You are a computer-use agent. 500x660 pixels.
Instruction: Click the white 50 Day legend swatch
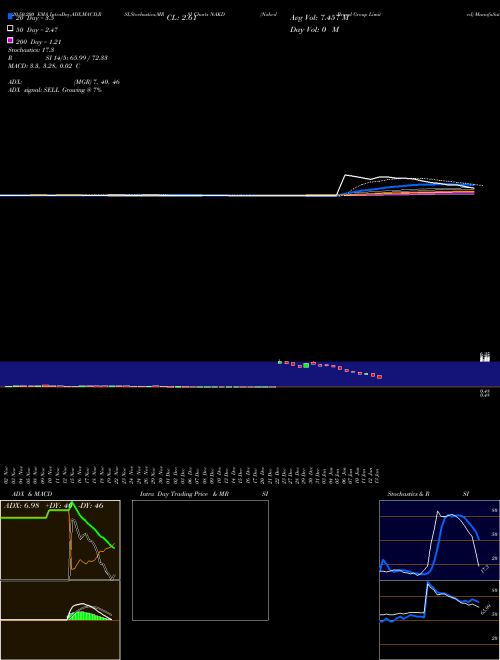click(10, 29)
